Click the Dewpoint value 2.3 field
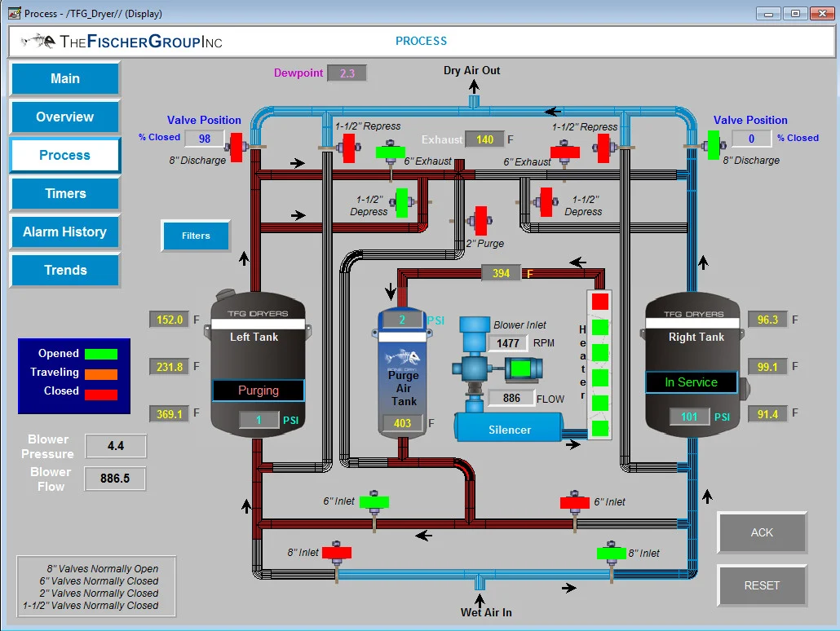Image resolution: width=840 pixels, height=631 pixels. click(347, 73)
